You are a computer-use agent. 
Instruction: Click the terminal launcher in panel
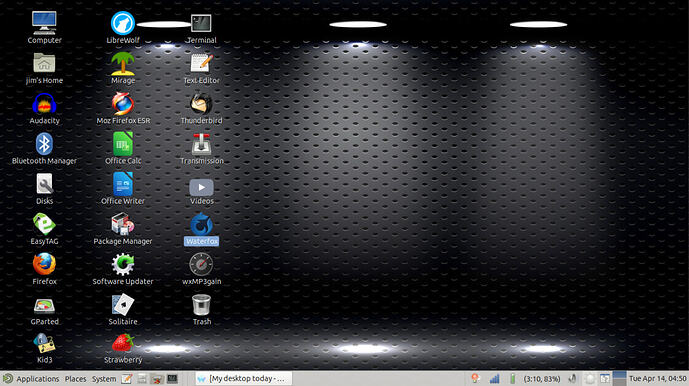click(172, 379)
